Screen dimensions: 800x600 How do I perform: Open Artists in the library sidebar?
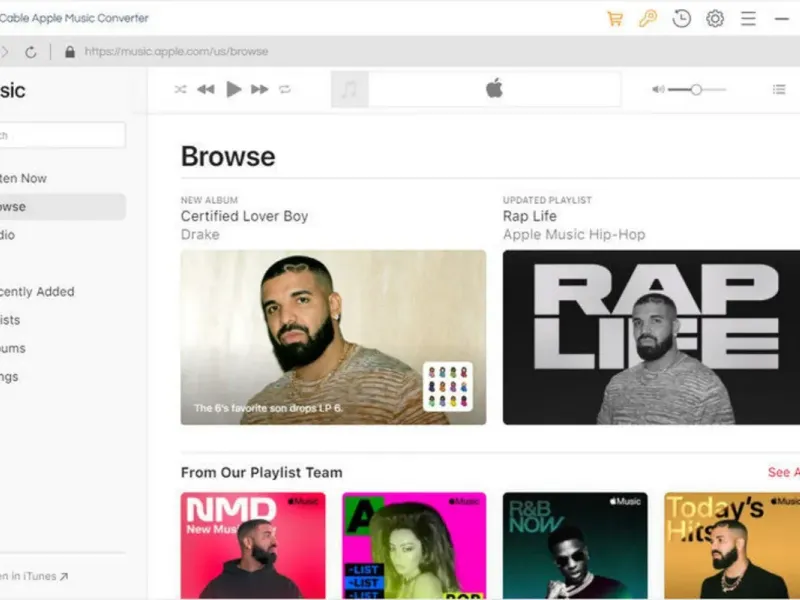[63, 320]
